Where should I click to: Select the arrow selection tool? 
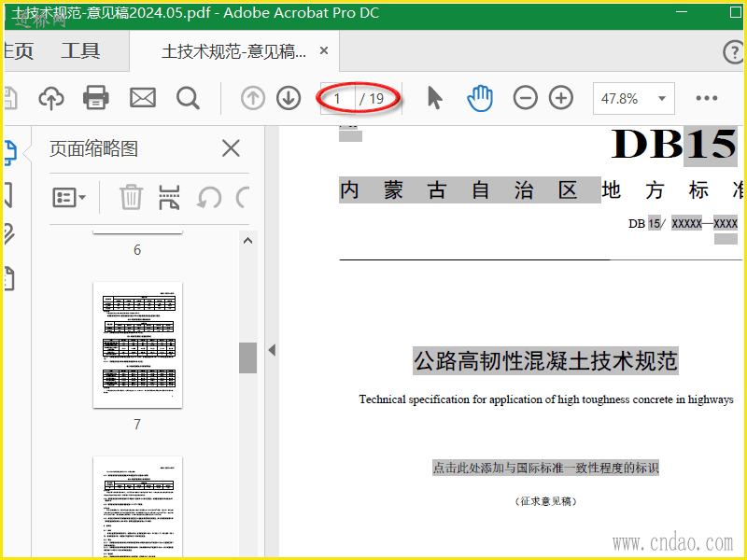point(435,98)
